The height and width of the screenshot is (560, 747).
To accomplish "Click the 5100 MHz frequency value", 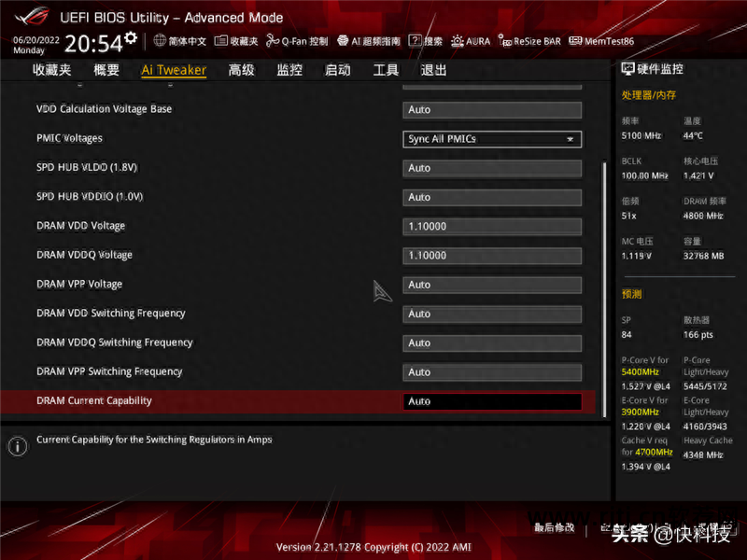I will coord(641,135).
